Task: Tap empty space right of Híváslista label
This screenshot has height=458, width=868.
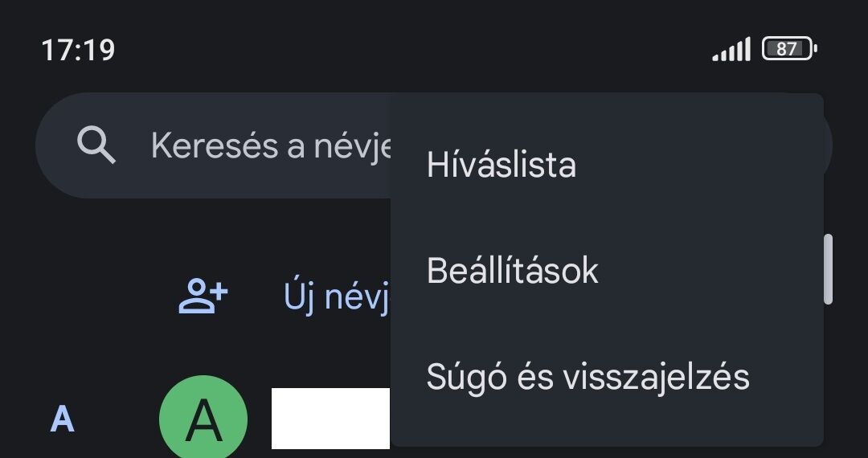Action: [x=698, y=165]
